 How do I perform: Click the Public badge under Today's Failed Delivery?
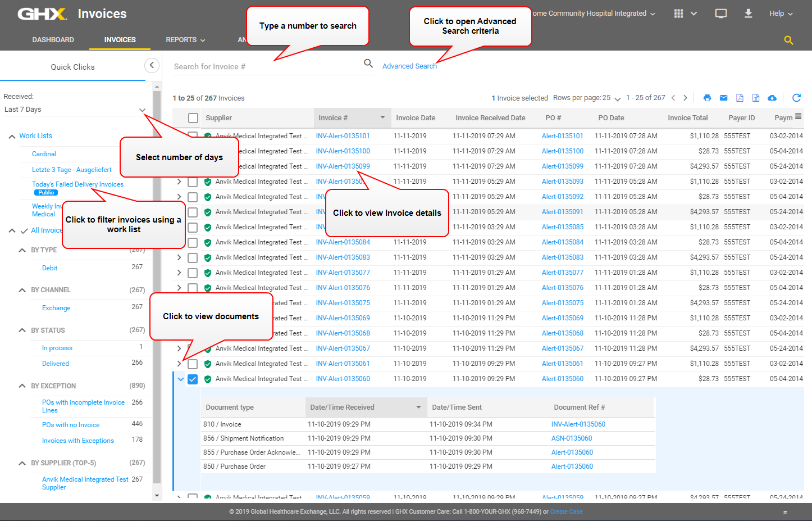point(46,192)
